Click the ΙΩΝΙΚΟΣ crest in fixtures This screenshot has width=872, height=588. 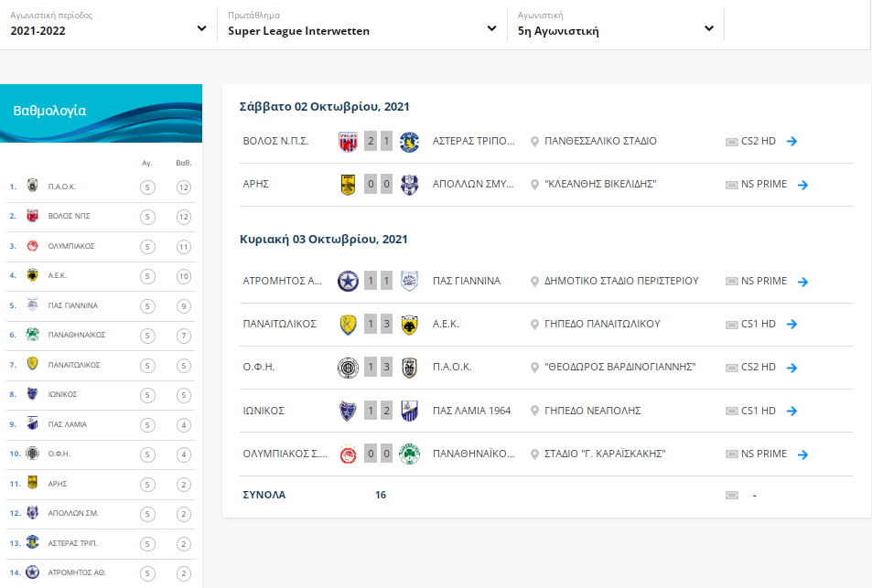[x=348, y=411]
